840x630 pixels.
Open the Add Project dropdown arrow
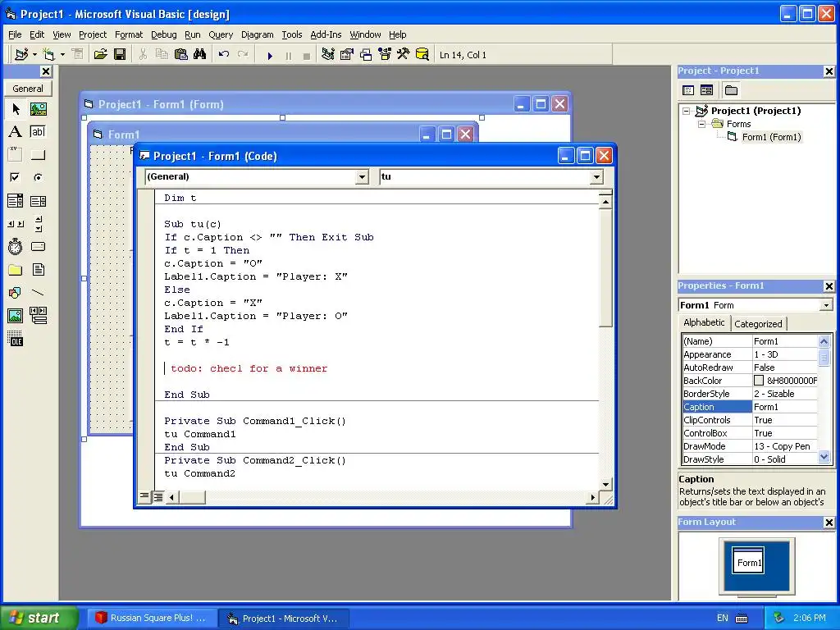pyautogui.click(x=34, y=55)
